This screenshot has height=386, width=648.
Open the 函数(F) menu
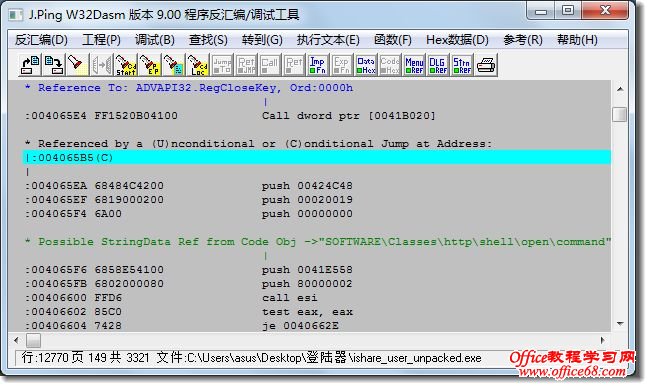point(393,40)
